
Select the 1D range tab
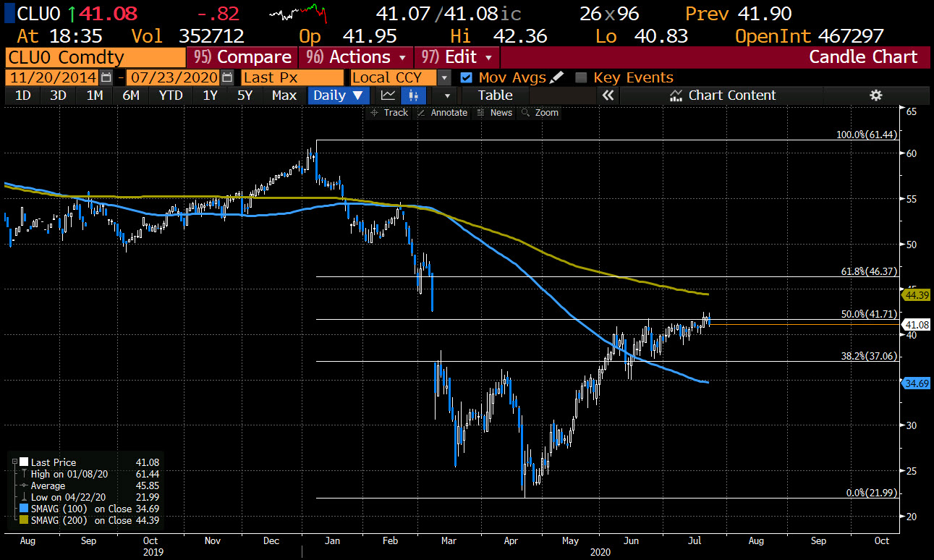click(22, 95)
